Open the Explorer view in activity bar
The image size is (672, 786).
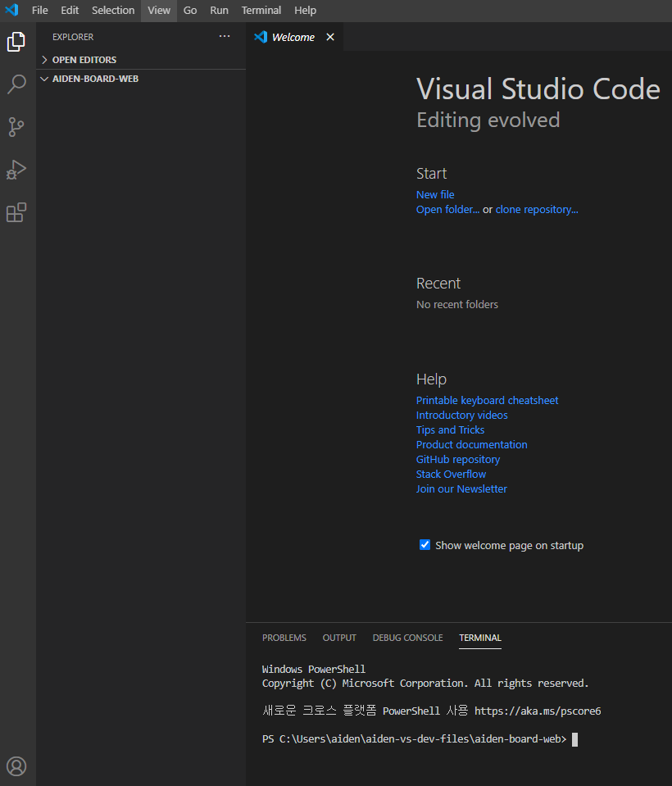click(x=16, y=42)
